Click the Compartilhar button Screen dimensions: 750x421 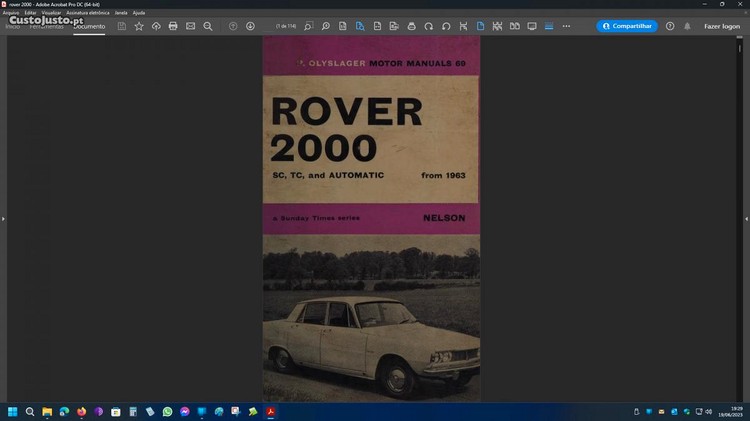627,26
